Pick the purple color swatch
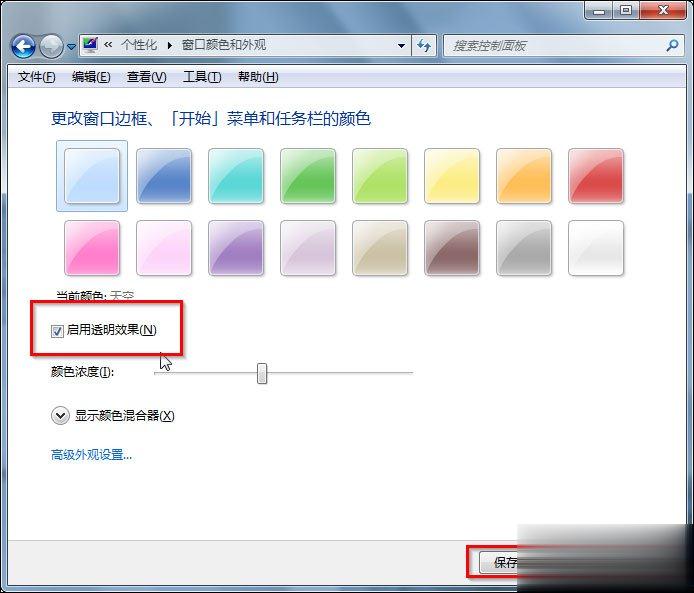This screenshot has width=694, height=593. pyautogui.click(x=236, y=248)
